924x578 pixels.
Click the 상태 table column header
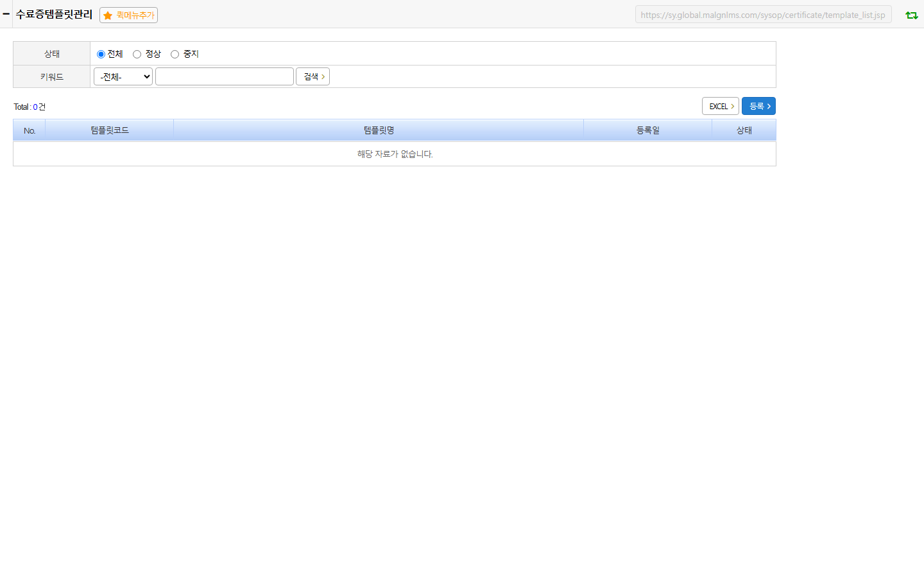click(744, 130)
